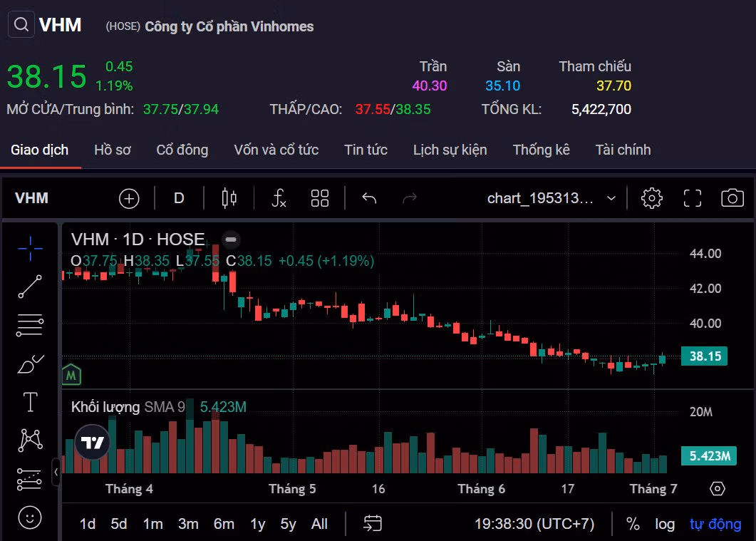
Task: Open the Tài chính tab
Action: point(623,150)
